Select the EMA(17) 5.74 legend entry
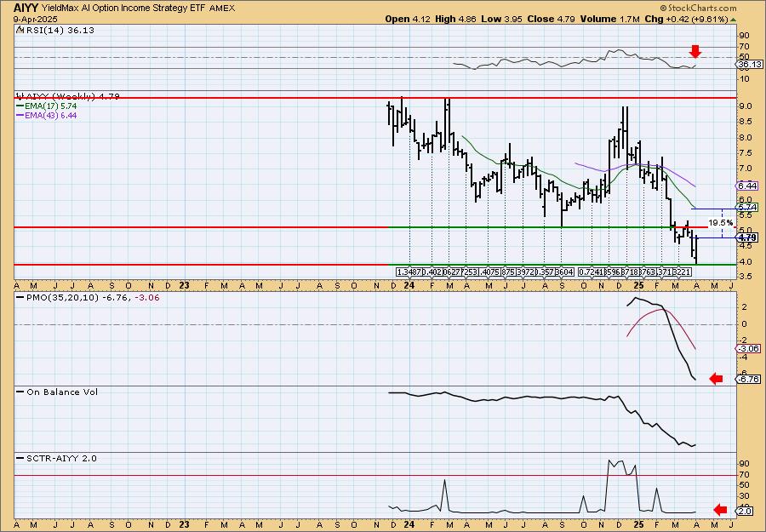Viewport: 766px width, 532px height. (x=47, y=106)
